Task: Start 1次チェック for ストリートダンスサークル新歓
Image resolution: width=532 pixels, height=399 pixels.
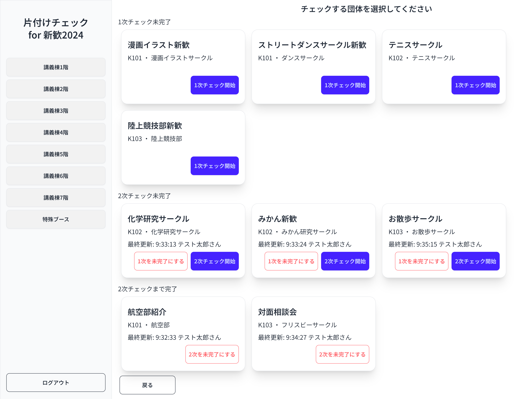Action: tap(345, 85)
